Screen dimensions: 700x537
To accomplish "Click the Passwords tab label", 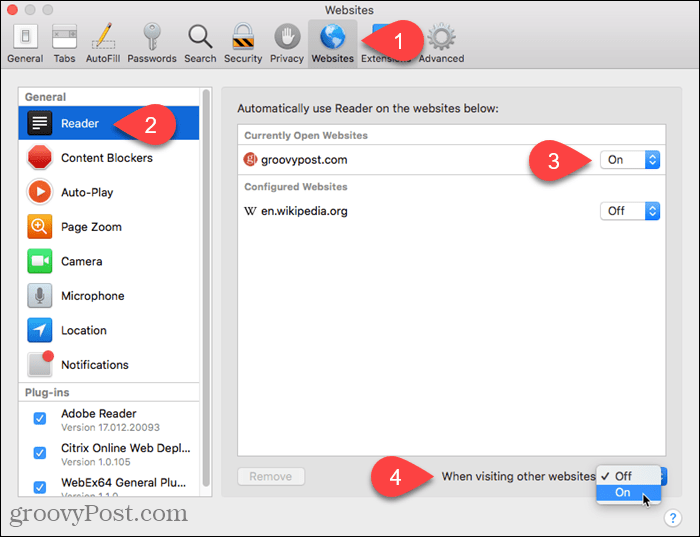I will (152, 58).
